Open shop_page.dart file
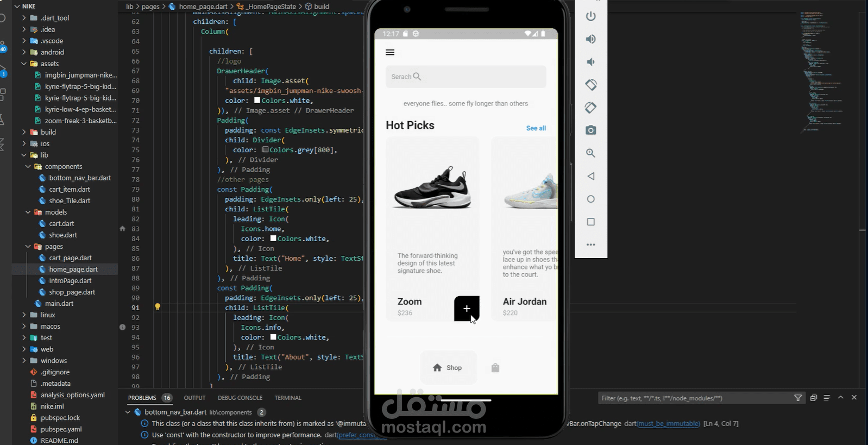Screen dimensions: 868x445 click(72, 292)
